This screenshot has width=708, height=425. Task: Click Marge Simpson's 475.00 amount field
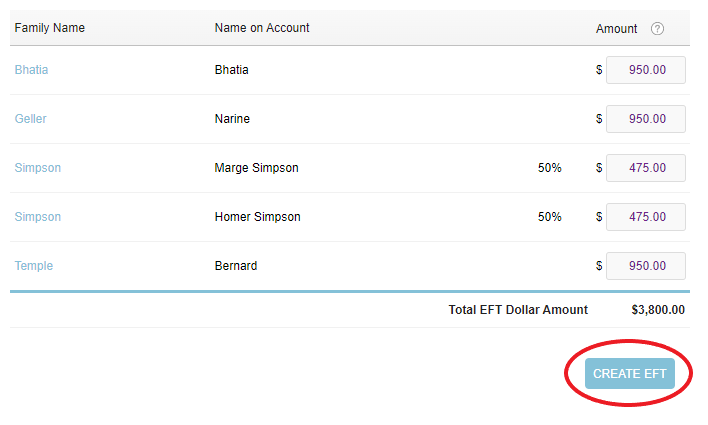pos(646,168)
